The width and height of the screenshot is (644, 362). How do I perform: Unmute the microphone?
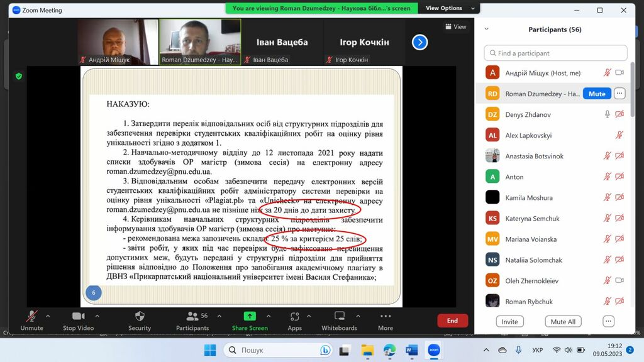click(31, 316)
